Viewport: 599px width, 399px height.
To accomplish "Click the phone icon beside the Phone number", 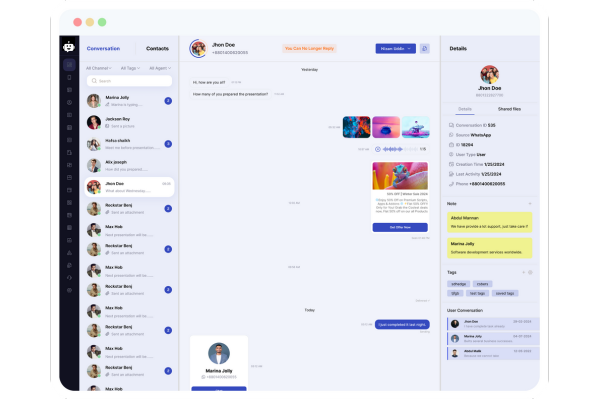I will click(x=451, y=184).
